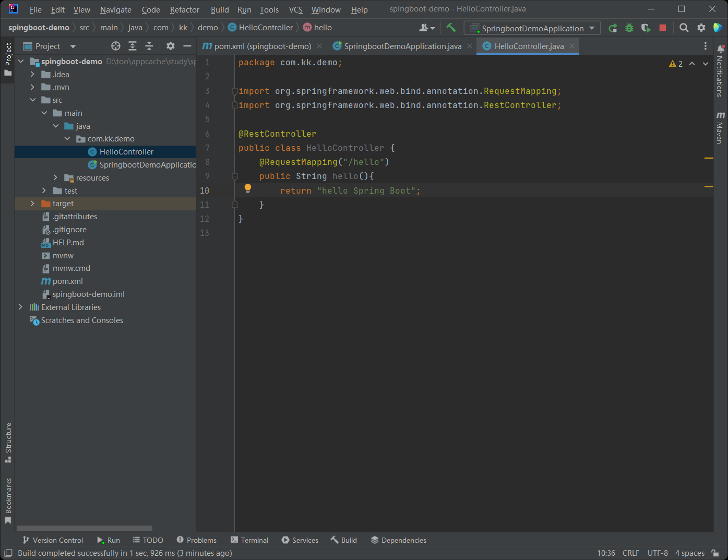The width and height of the screenshot is (728, 560).
Task: Open the VCS menu
Action: click(x=296, y=10)
